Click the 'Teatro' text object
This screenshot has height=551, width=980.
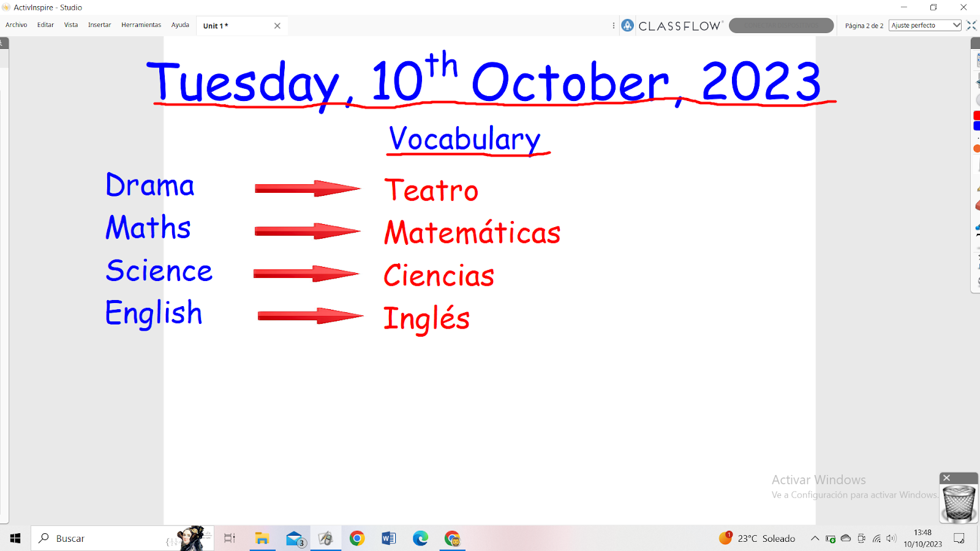point(431,190)
